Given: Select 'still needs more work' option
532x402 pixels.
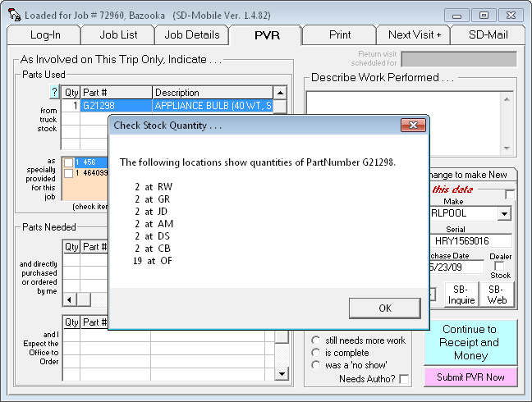Looking at the screenshot, I should (x=316, y=340).
